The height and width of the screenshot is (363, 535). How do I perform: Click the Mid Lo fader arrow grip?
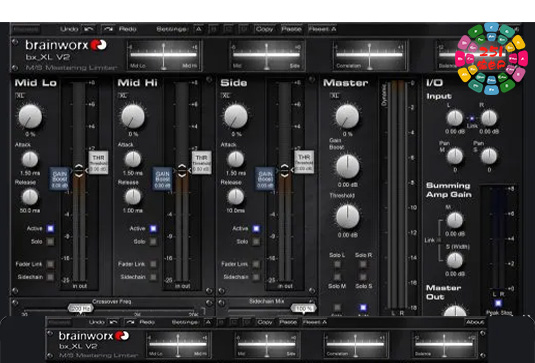click(x=79, y=170)
